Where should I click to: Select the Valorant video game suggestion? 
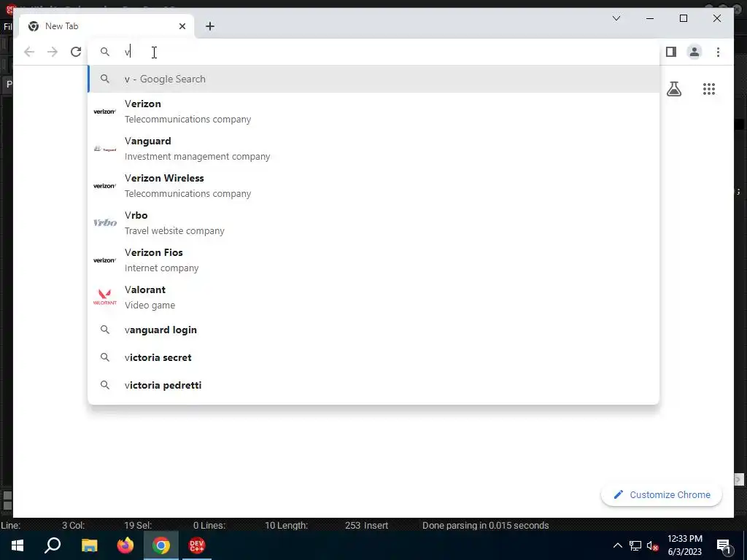pos(373,297)
